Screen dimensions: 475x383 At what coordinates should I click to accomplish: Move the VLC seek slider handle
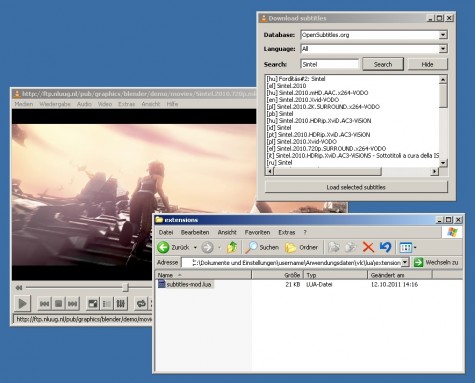125,287
